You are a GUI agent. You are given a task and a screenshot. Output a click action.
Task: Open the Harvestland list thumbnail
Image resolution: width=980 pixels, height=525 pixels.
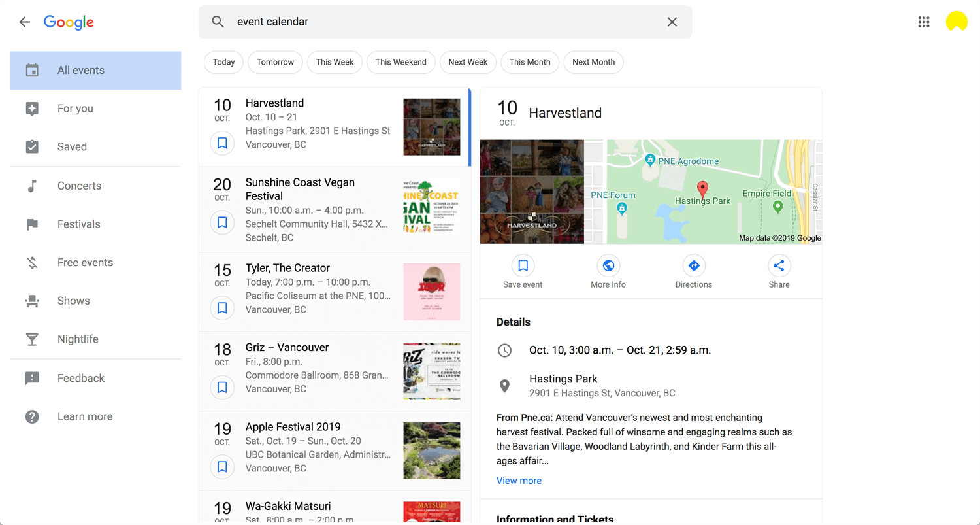pos(432,127)
